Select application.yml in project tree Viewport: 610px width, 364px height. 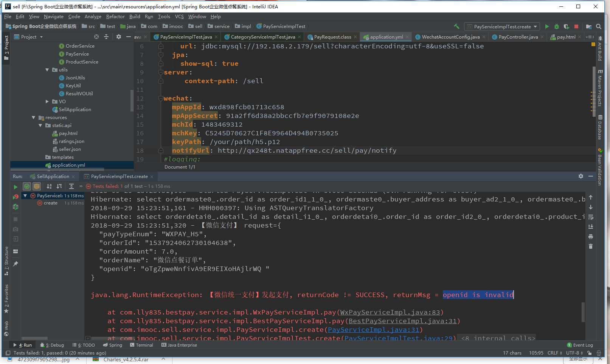(68, 165)
